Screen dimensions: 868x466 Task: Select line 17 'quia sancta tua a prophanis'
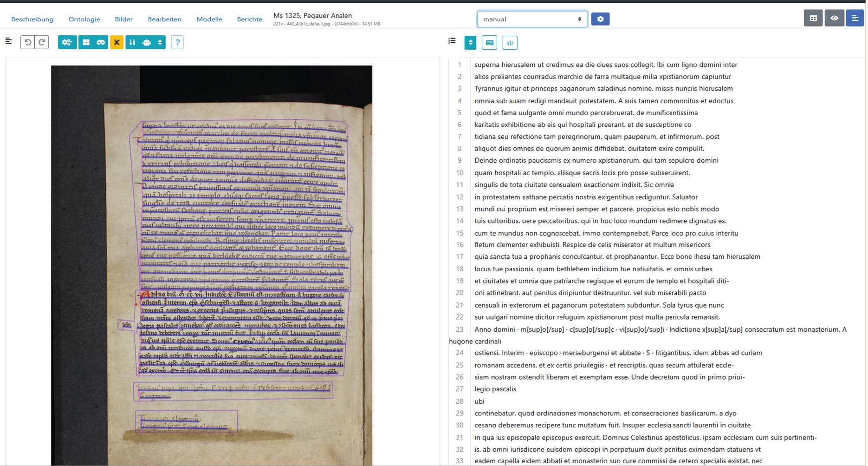coord(617,256)
